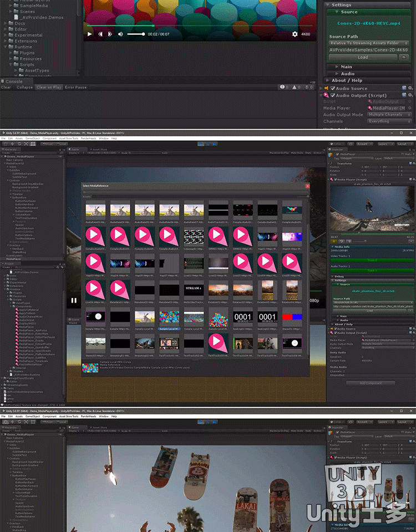The image size is (416, 532).
Task: Expand the About / Help section
Action: pyautogui.click(x=346, y=80)
